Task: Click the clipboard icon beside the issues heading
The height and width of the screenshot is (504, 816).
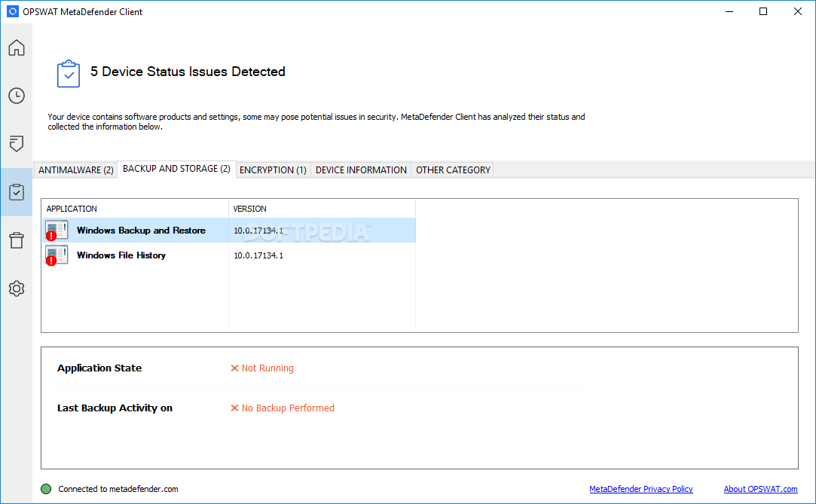Action: tap(68, 74)
